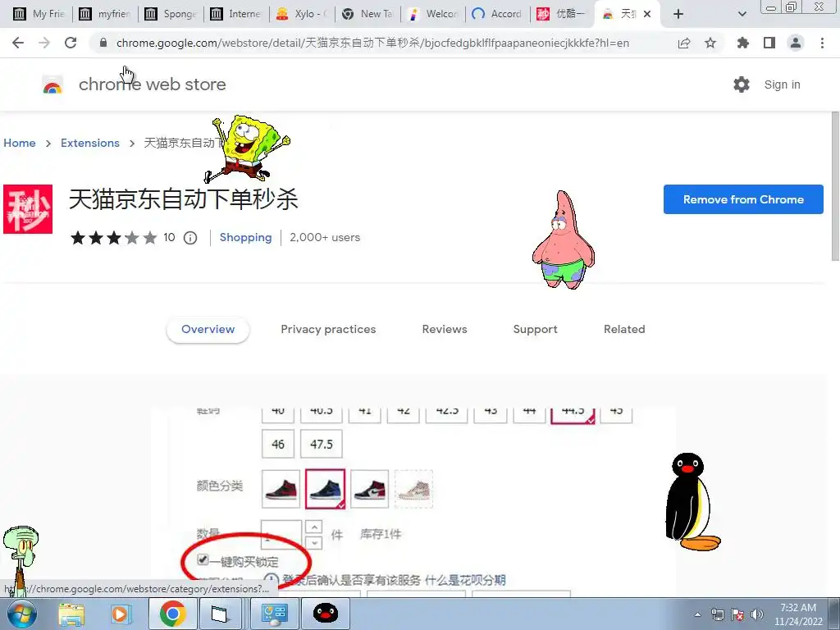Open the Action Center flag icon
Screen dimensions: 840x630
737,614
